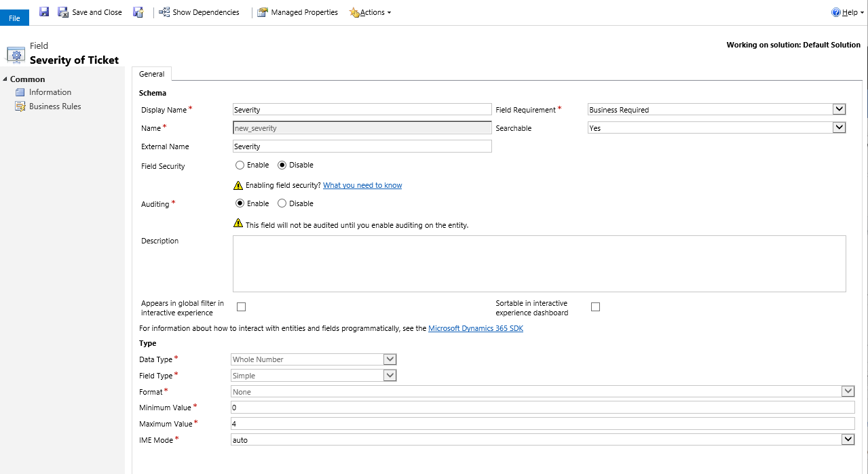Open the Searchable dropdown
Screen dimensions: 868x474
(839, 127)
